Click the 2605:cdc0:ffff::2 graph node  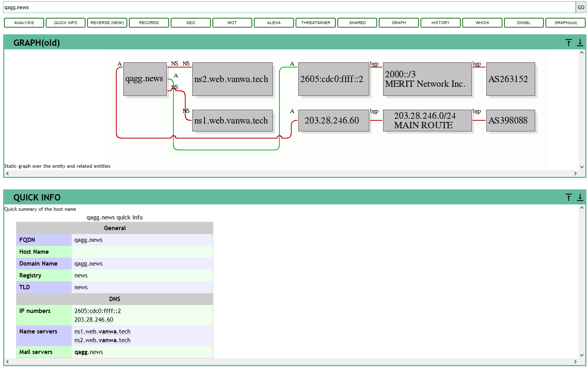click(x=333, y=79)
